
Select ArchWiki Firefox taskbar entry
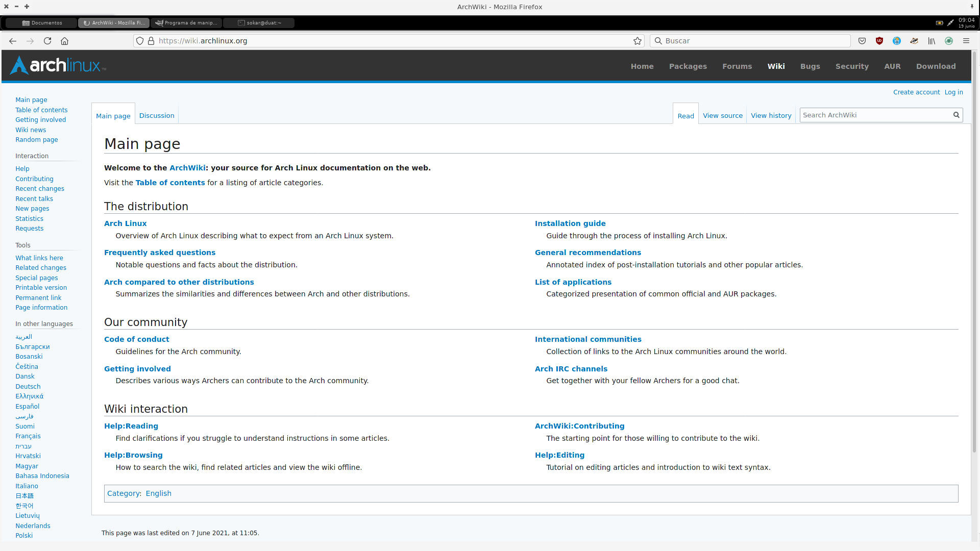(x=114, y=23)
